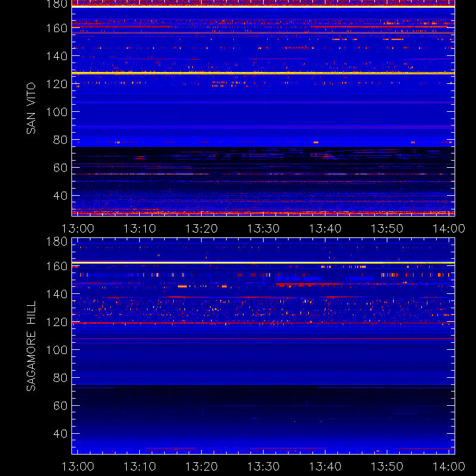Pick Sagamore Hill plot's 13:00 time label

tap(78, 466)
